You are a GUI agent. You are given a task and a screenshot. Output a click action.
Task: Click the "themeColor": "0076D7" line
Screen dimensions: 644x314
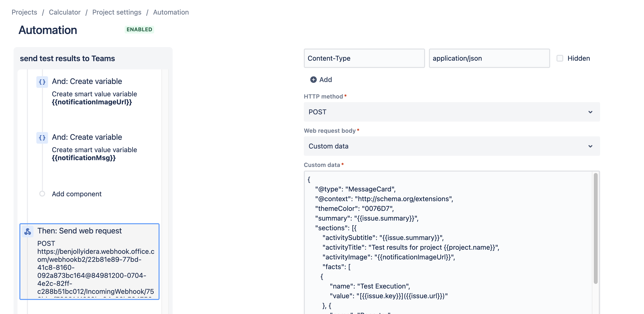click(x=354, y=208)
